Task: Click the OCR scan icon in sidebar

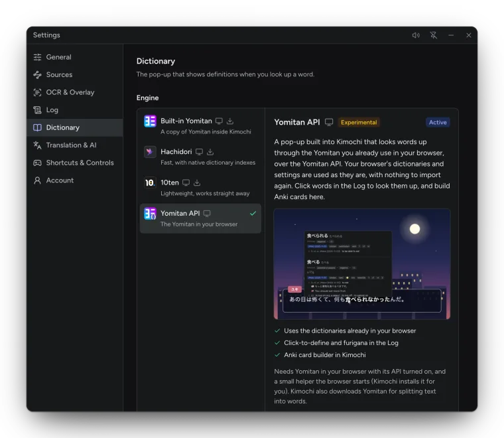Action: [x=37, y=92]
